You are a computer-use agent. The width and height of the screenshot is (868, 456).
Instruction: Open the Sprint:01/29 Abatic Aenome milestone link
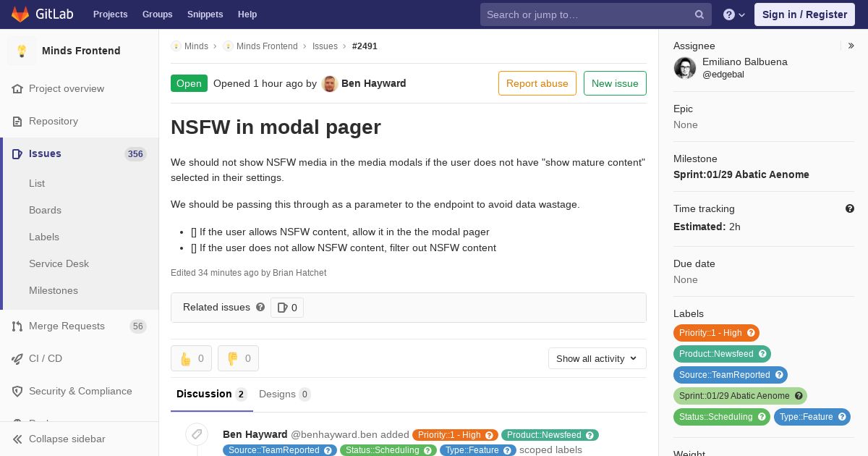(741, 174)
